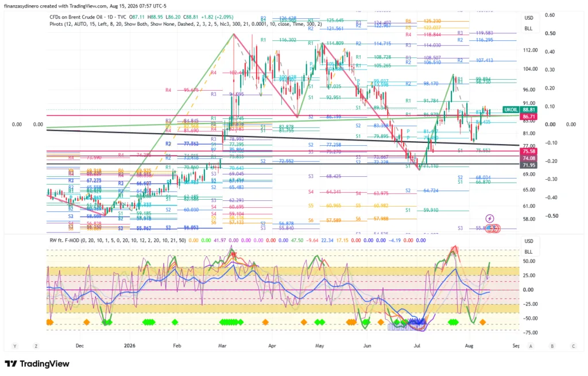Image resolution: width=588 pixels, height=376 pixels.
Task: Click the dark 71.95 price level label
Action: click(x=528, y=165)
